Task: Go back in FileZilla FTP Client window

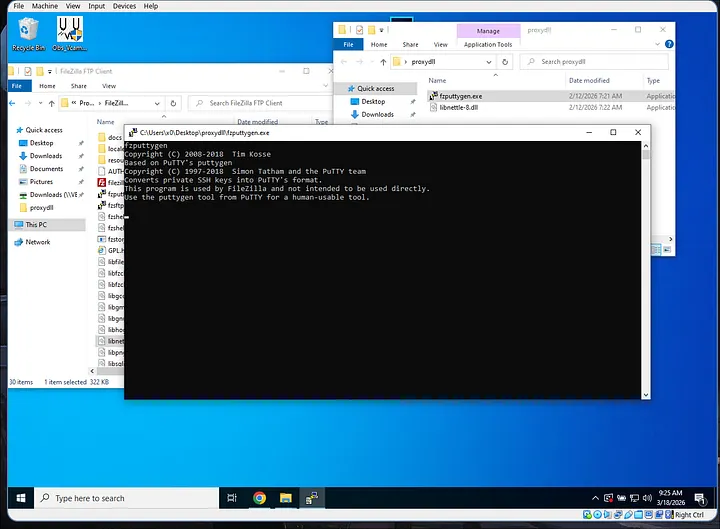Action: [12, 103]
